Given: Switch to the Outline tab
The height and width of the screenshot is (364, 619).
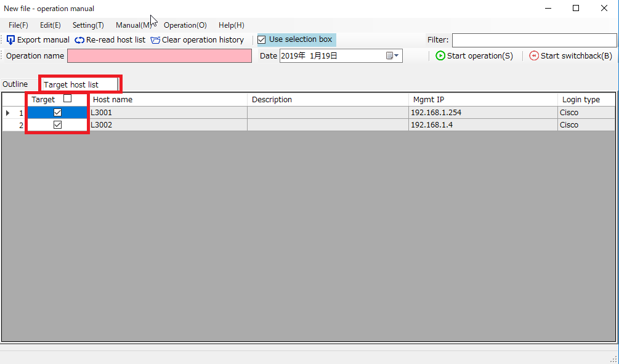Looking at the screenshot, I should 15,84.
